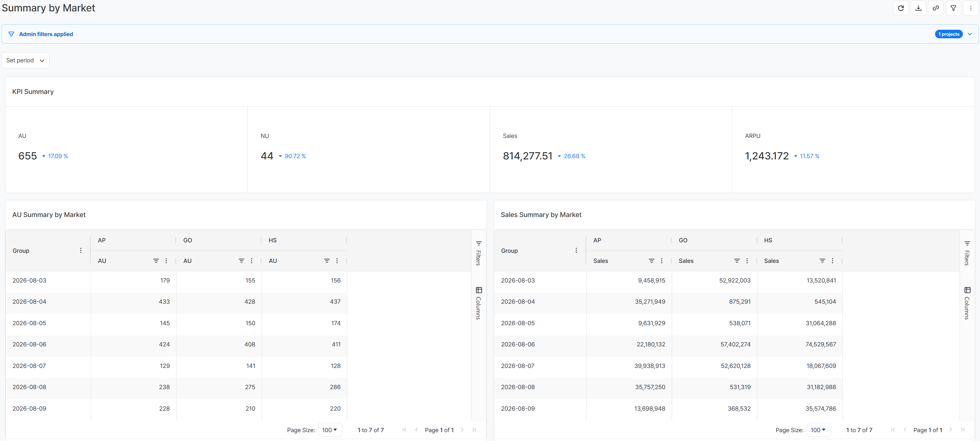Expand the admin filters banner chevron
This screenshot has width=980, height=441.
click(970, 34)
